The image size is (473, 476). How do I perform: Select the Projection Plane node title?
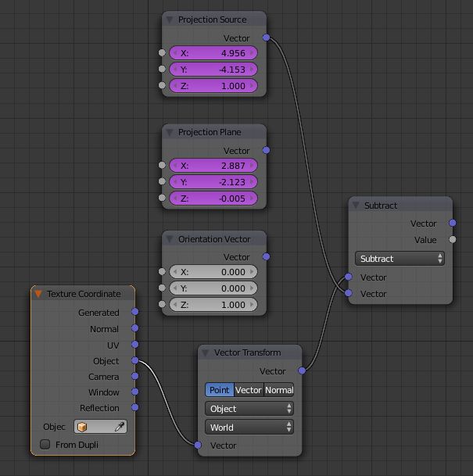coord(210,132)
